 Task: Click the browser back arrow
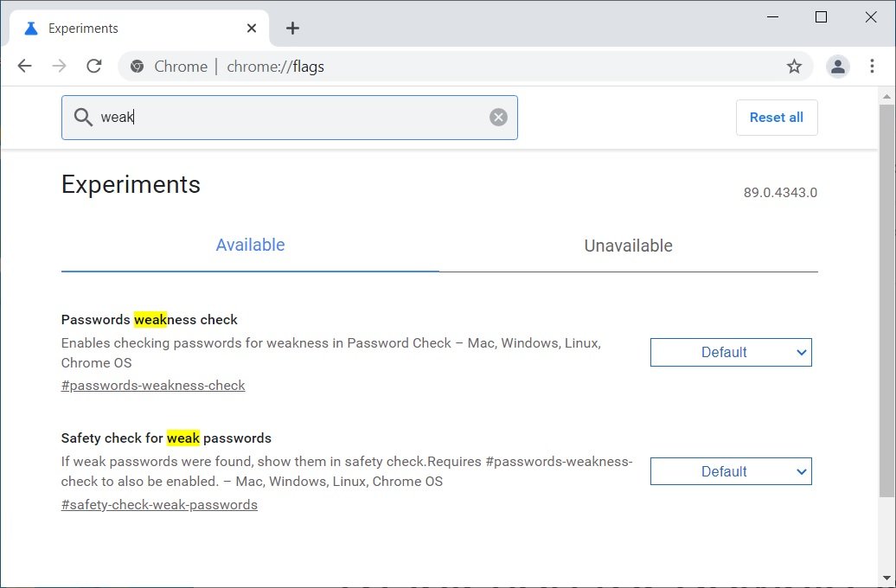tap(24, 67)
